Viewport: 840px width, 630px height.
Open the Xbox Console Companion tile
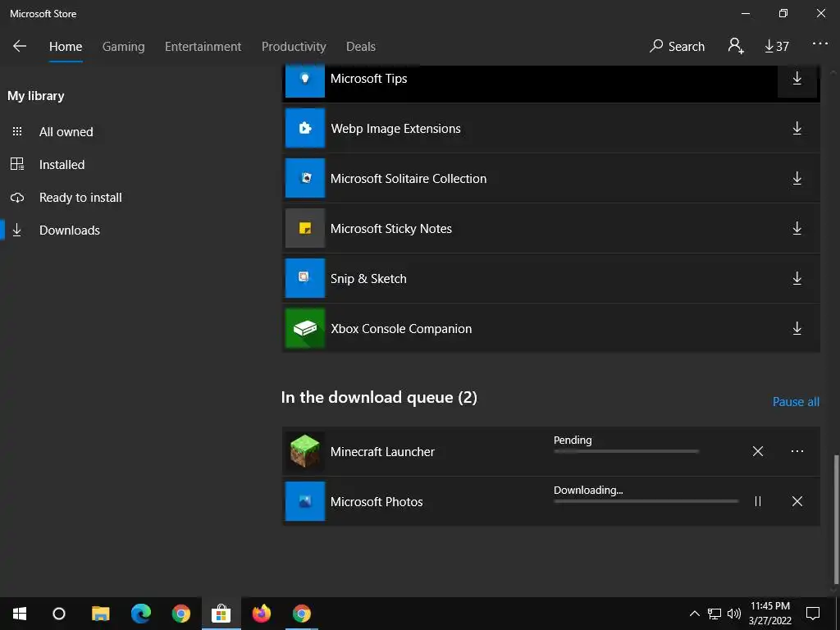point(305,328)
